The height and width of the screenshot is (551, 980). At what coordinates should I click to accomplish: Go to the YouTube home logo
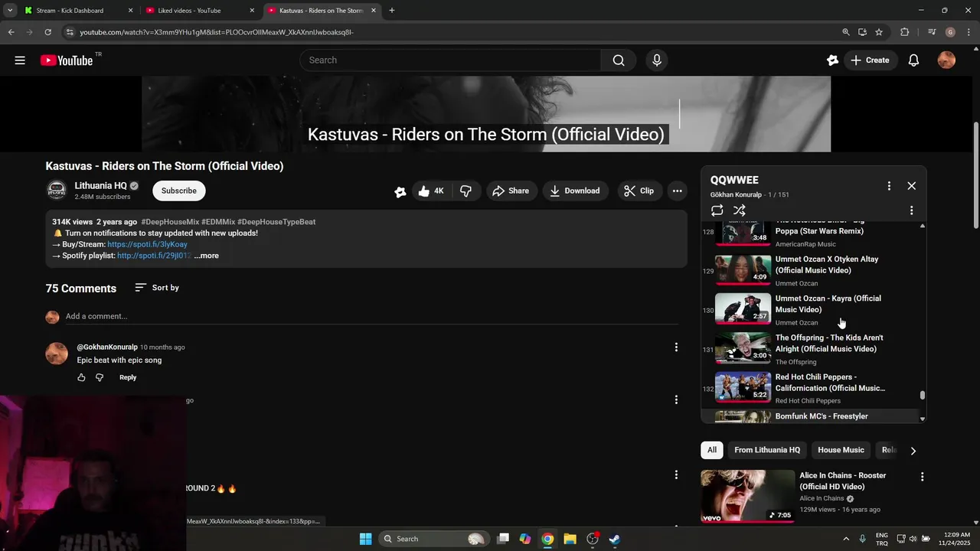[x=67, y=60]
